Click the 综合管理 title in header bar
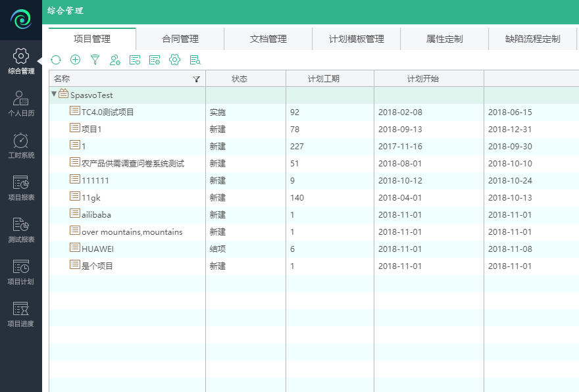The height and width of the screenshot is (392, 579). pyautogui.click(x=65, y=11)
